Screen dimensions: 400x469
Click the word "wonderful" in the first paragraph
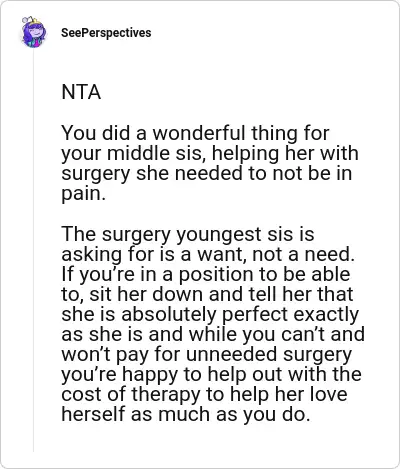click(x=199, y=133)
